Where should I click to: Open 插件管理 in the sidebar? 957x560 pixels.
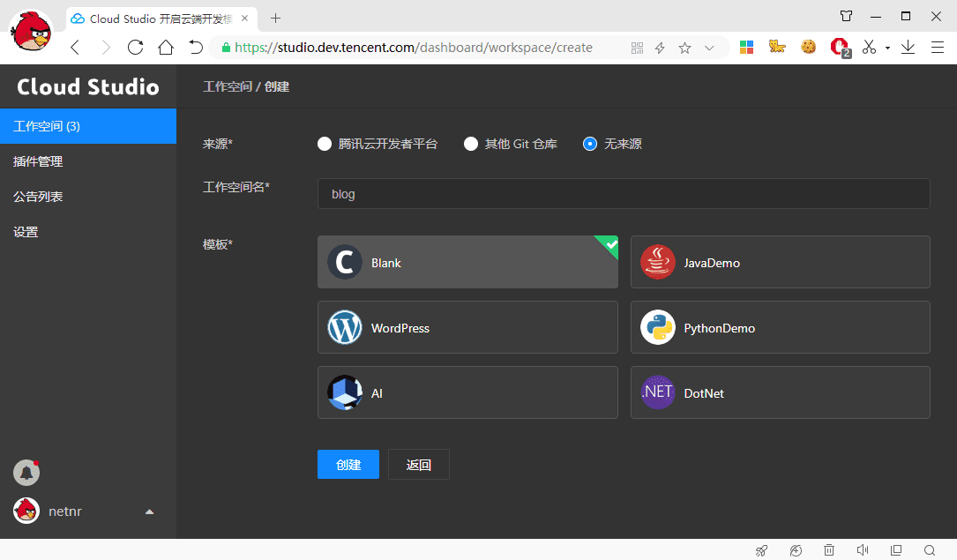coord(38,161)
